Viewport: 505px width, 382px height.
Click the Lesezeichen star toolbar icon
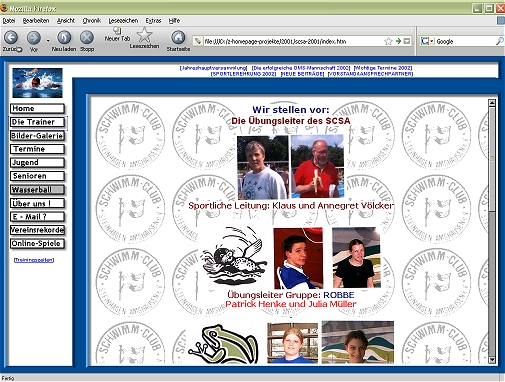[144, 35]
